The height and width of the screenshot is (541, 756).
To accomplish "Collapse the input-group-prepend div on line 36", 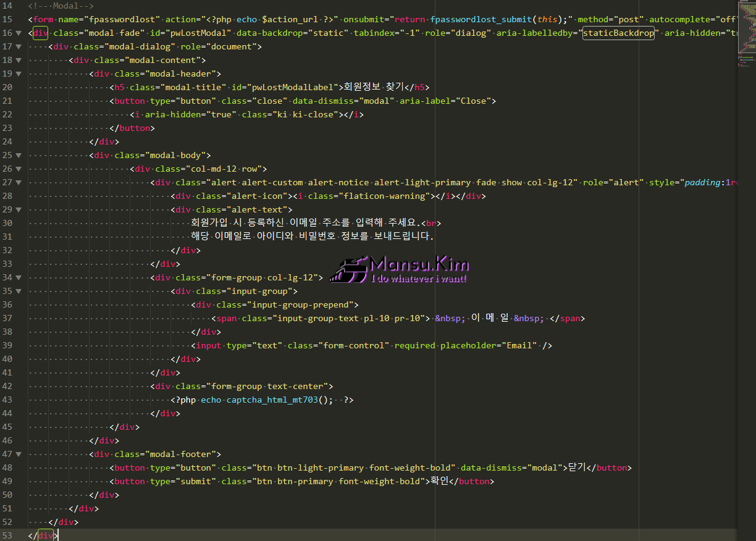I will coord(19,305).
